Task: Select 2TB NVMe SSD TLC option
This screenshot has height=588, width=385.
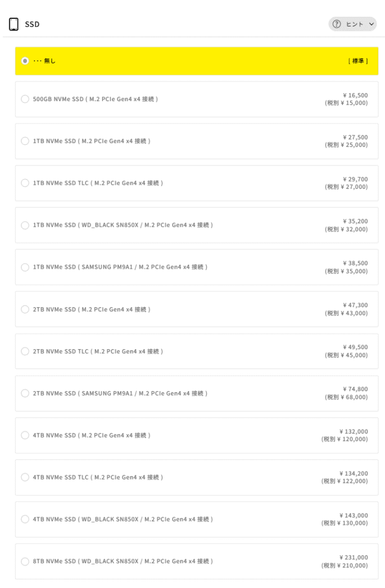Action: tap(25, 351)
